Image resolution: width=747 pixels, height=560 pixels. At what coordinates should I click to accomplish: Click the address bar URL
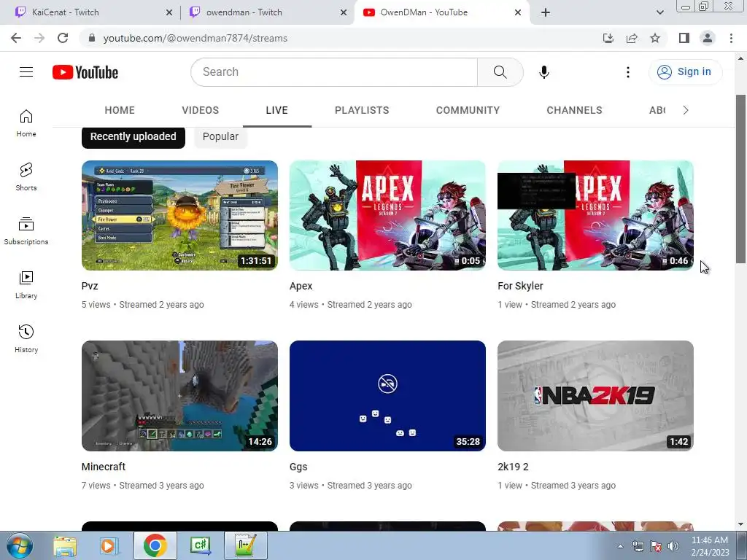tap(196, 38)
